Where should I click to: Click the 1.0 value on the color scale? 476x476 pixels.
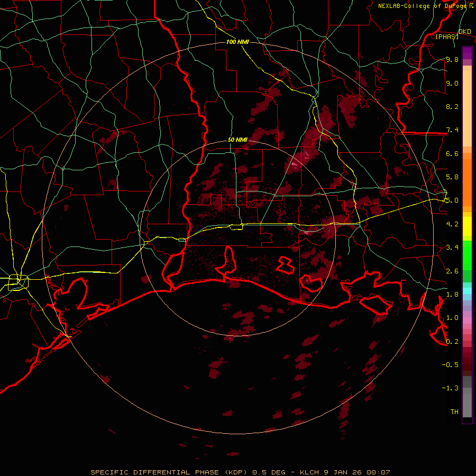coord(452,317)
